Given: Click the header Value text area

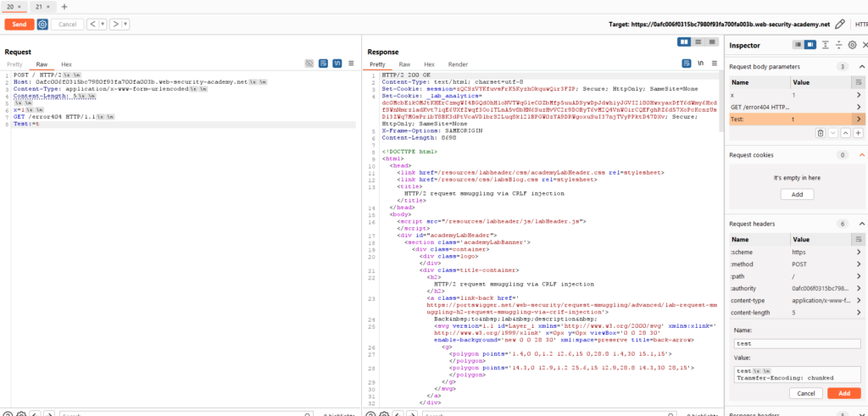Looking at the screenshot, I should pyautogui.click(x=797, y=374).
